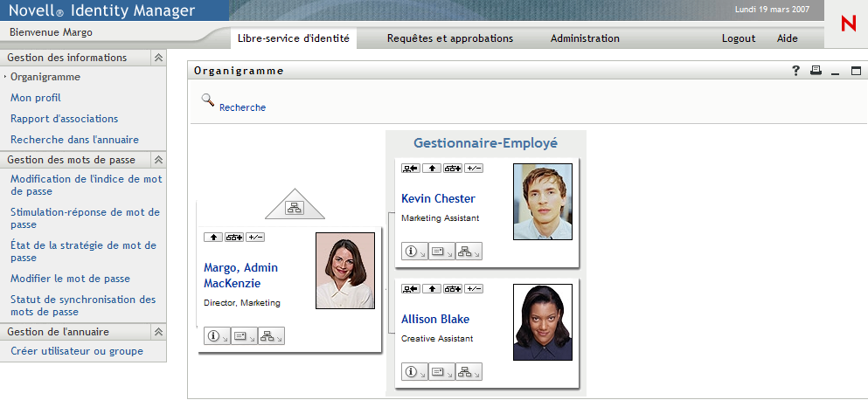This screenshot has width=868, height=400.
Task: Open the Mon profil link
Action: (x=36, y=98)
